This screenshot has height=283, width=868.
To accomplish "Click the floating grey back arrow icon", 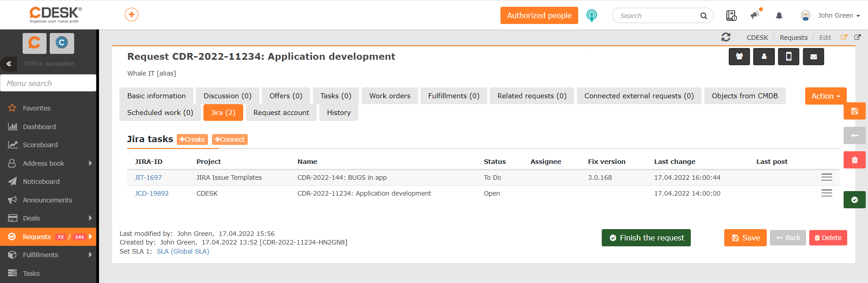I will pos(854,135).
